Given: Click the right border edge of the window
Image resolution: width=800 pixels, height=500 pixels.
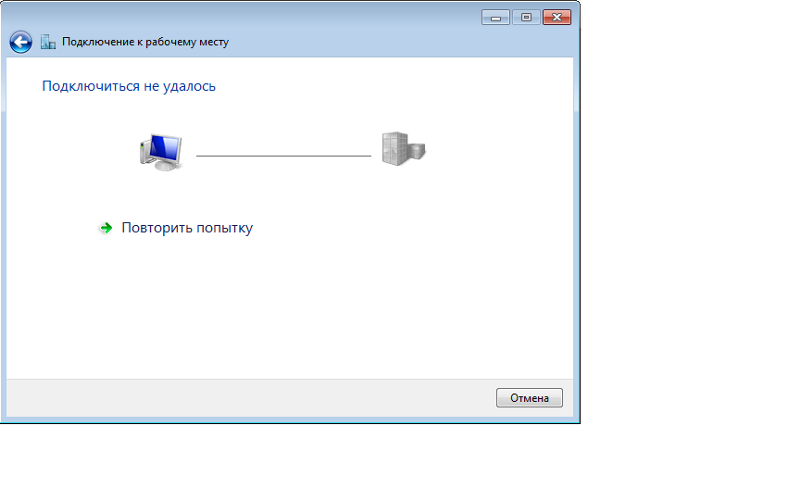Looking at the screenshot, I should pyautogui.click(x=577, y=230).
